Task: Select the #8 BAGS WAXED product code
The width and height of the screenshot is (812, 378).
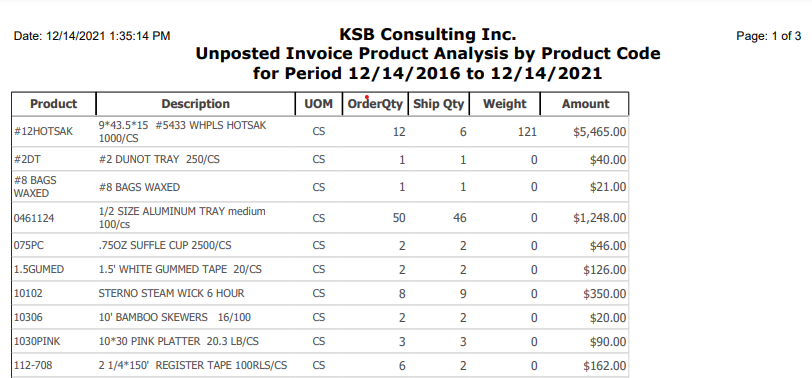Action: tap(35, 187)
